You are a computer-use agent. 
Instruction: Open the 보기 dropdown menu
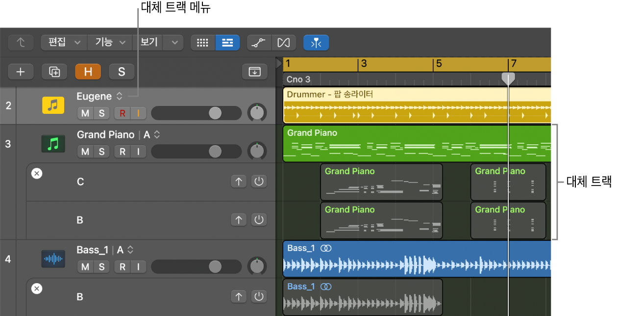(156, 43)
